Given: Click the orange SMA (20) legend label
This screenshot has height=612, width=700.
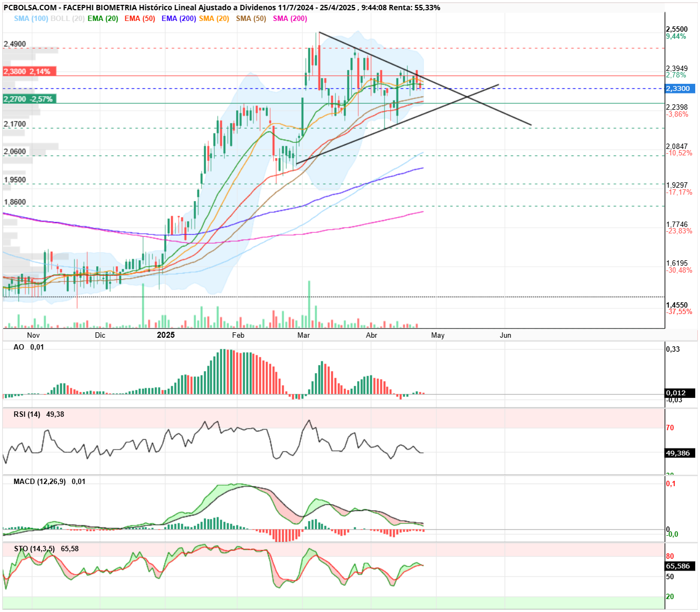Looking at the screenshot, I should click(214, 18).
